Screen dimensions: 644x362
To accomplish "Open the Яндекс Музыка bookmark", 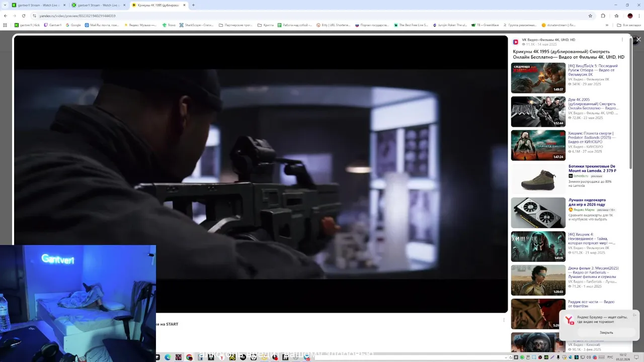I will pyautogui.click(x=140, y=25).
